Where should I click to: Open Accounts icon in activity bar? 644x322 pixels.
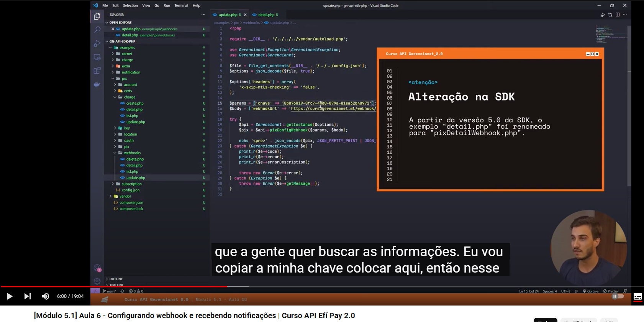[x=97, y=268]
